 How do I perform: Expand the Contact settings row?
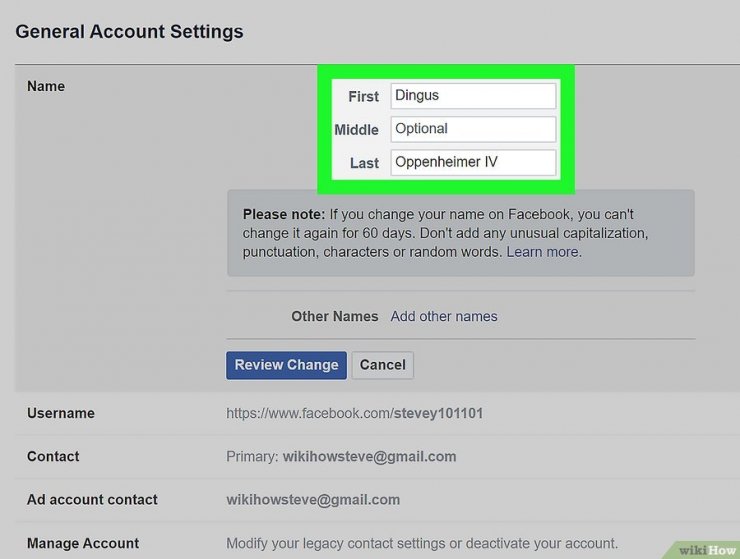(x=53, y=456)
